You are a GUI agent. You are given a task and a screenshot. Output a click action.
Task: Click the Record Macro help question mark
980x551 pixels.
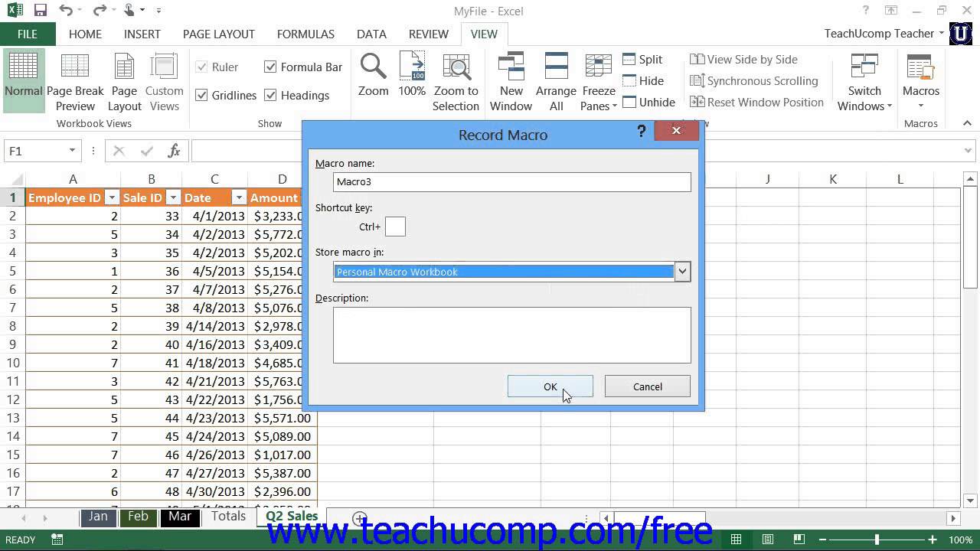tap(642, 132)
